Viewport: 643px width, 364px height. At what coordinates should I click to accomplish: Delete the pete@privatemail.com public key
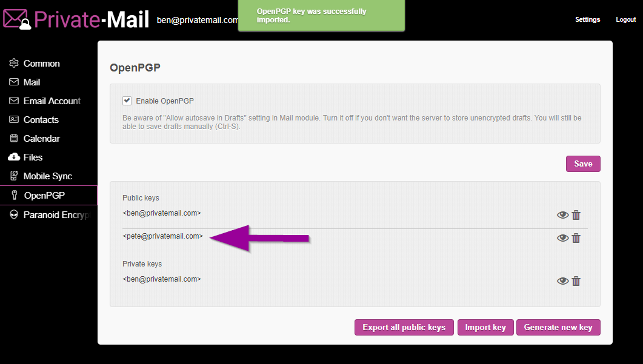click(x=576, y=238)
